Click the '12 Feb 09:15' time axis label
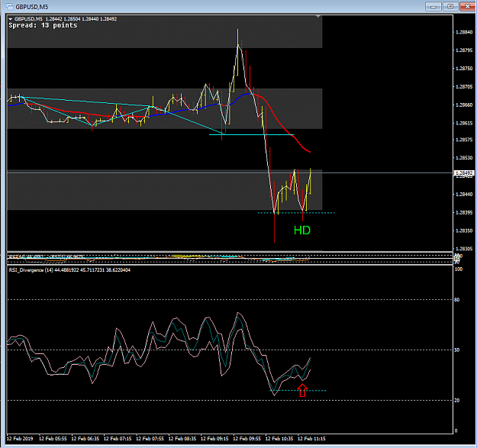Viewport: 477px width, 448px height. tap(214, 439)
